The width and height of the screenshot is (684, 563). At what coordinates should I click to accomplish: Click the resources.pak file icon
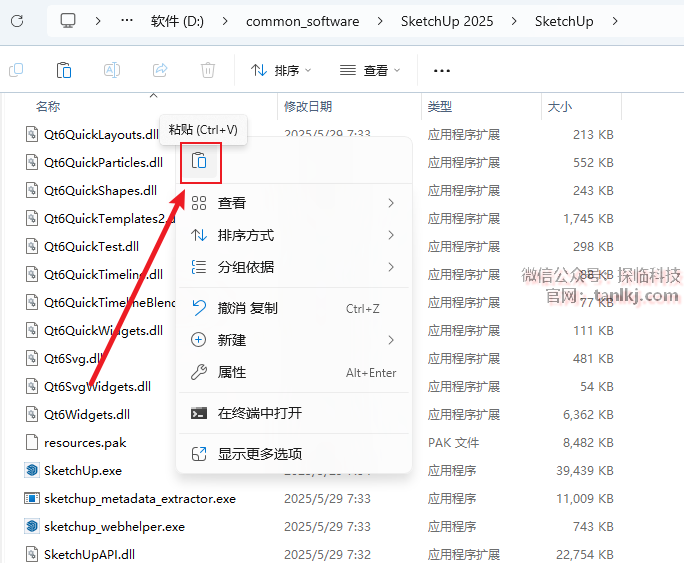pyautogui.click(x=32, y=442)
